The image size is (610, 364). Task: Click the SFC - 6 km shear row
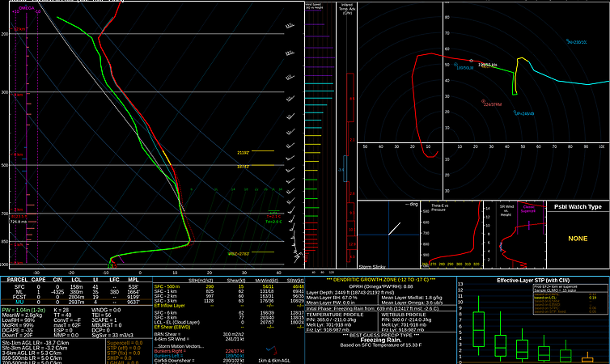(x=229, y=313)
